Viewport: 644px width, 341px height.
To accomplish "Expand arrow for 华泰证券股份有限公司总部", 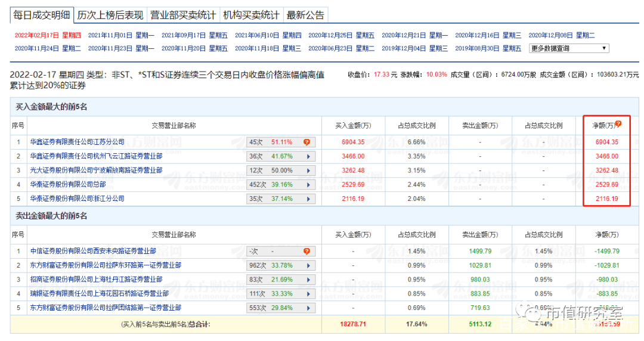I will 308,185.
